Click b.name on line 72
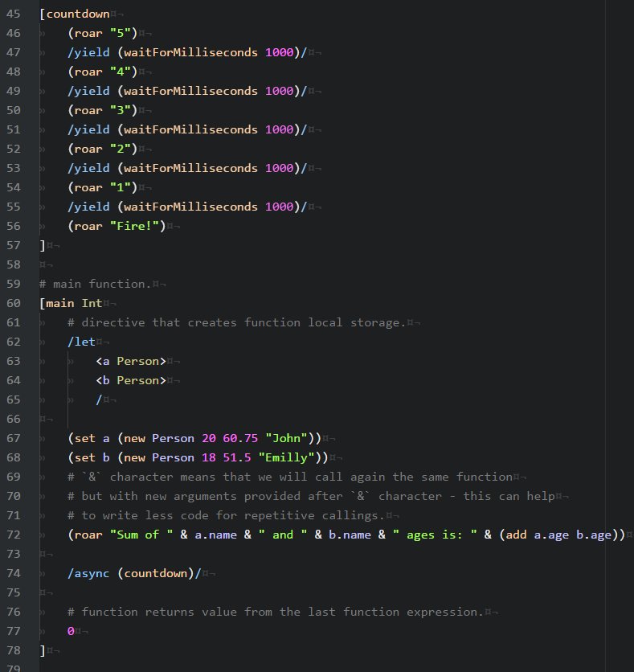Image resolution: width=634 pixels, height=672 pixels. 350,535
